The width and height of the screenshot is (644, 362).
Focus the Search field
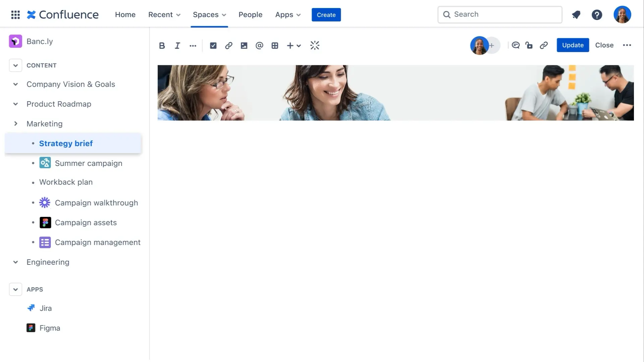click(500, 14)
